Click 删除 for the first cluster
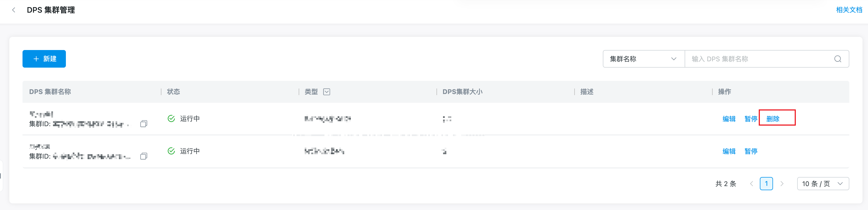Screen dimensions: 868x210 coord(773,119)
